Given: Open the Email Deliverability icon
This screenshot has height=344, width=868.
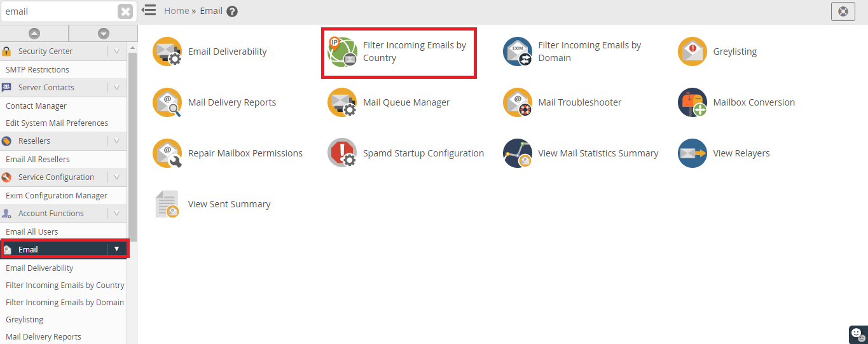Looking at the screenshot, I should pos(167,52).
